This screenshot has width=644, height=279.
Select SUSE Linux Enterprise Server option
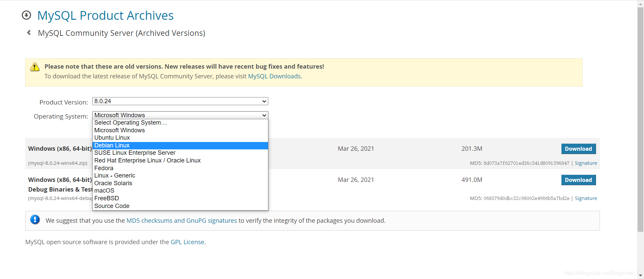180,153
